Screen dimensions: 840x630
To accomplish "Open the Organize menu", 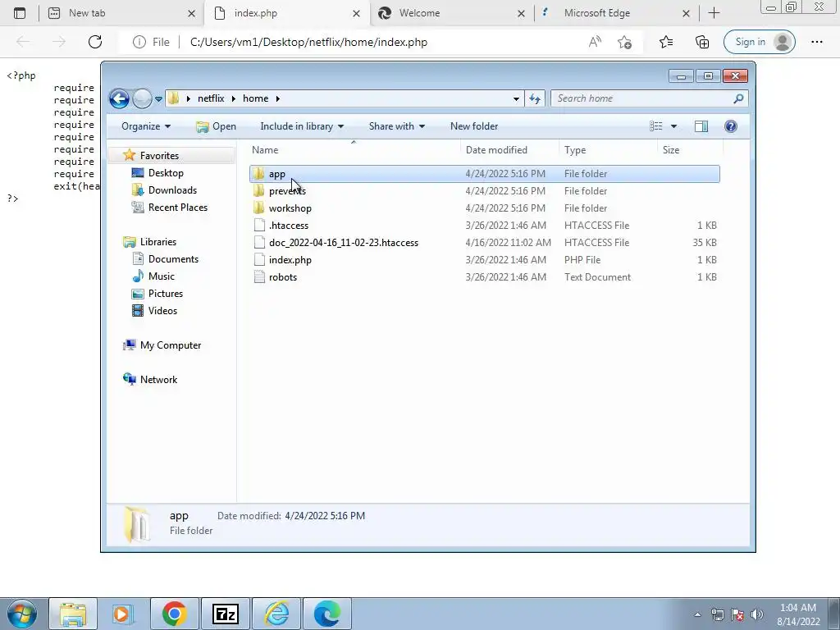I will point(146,126).
